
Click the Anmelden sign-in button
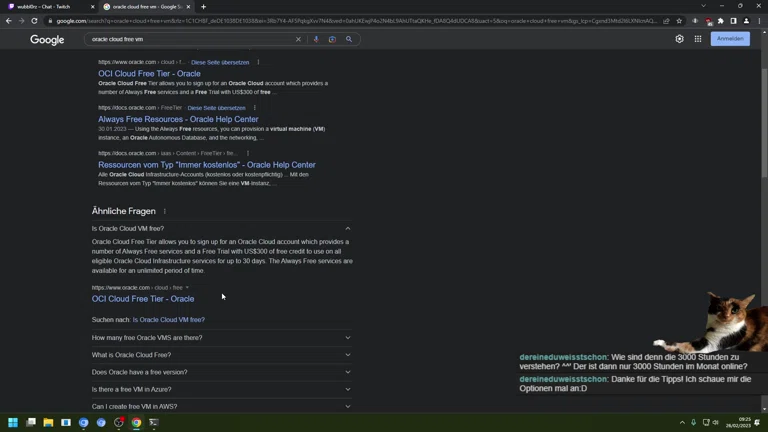pyautogui.click(x=730, y=39)
